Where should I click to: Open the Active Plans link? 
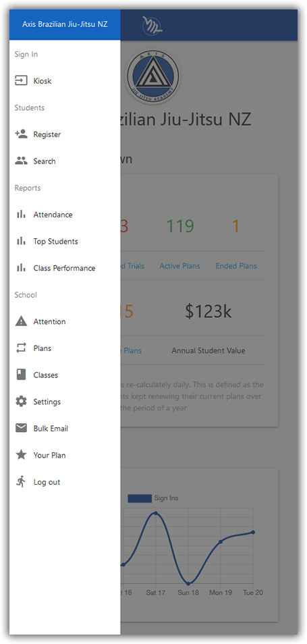pos(179,266)
